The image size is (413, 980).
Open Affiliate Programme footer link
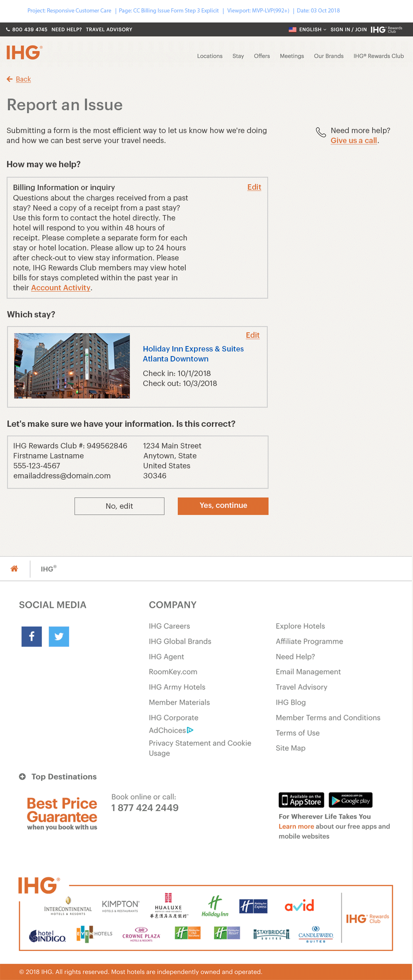[309, 641]
